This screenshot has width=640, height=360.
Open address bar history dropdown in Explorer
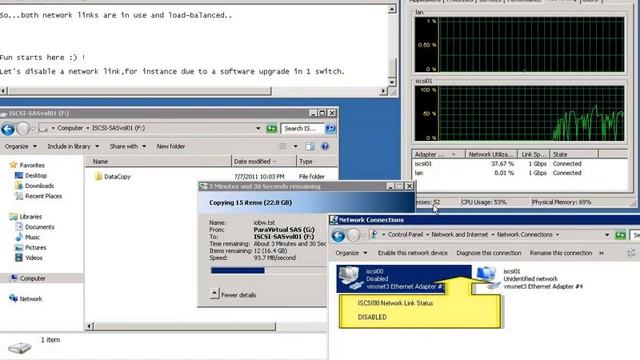pyautogui.click(x=258, y=129)
